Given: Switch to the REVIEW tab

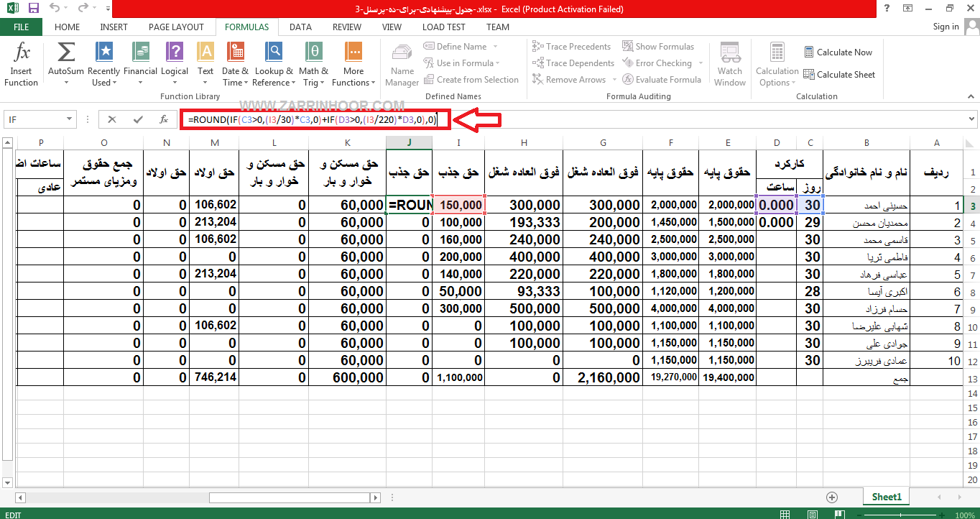Looking at the screenshot, I should coord(347,27).
